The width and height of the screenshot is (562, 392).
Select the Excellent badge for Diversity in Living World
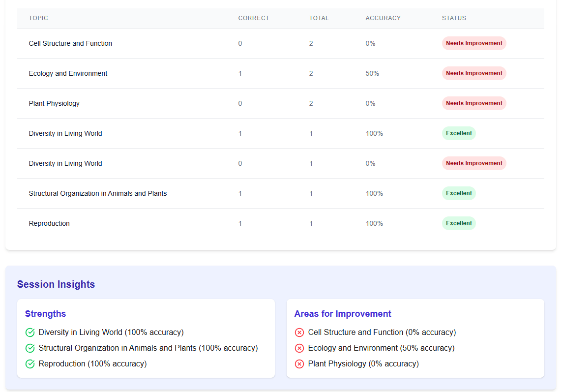(x=459, y=133)
